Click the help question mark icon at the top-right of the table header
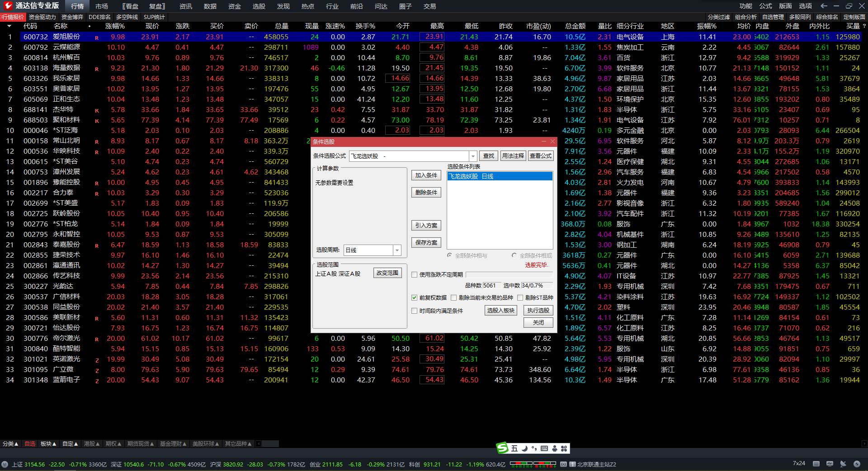 click(864, 26)
